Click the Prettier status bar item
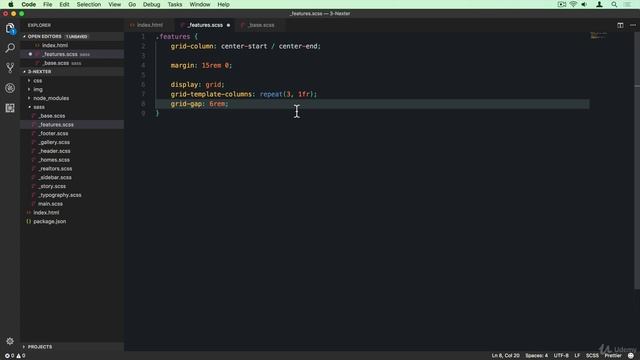Image resolution: width=640 pixels, height=360 pixels. (613, 356)
